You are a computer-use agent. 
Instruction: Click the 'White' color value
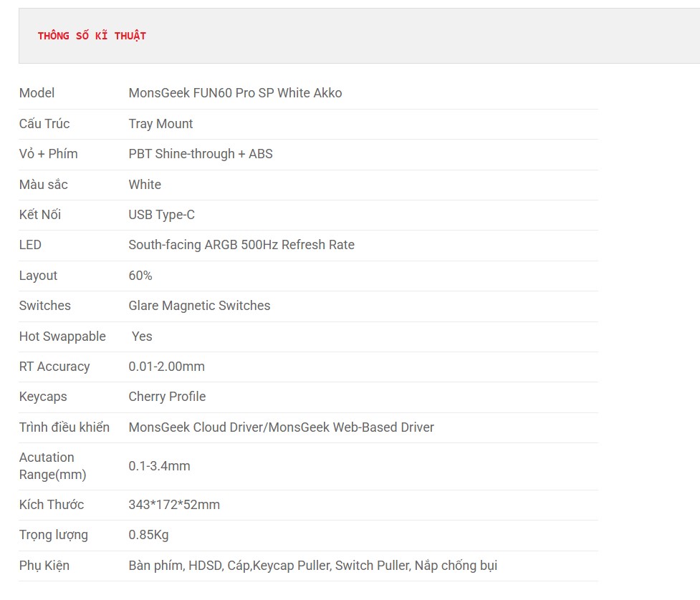pyautogui.click(x=145, y=184)
